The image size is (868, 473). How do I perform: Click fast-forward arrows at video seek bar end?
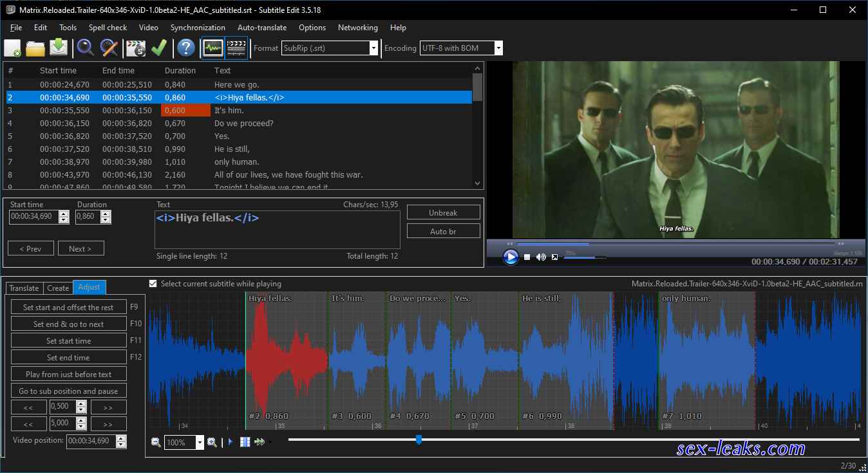pos(840,244)
